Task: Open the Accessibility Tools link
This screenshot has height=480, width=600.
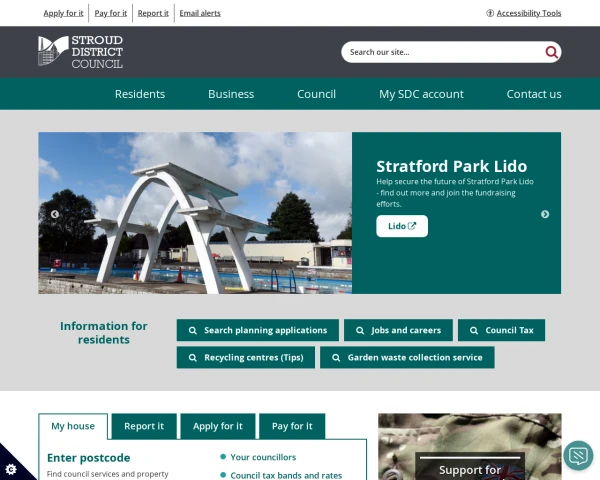Action: pos(529,13)
